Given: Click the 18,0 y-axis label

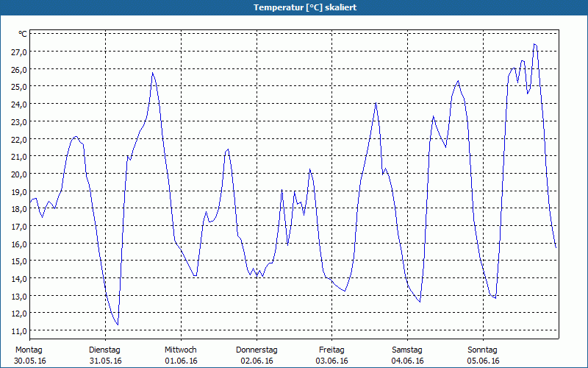Looking at the screenshot, I should (x=19, y=209).
